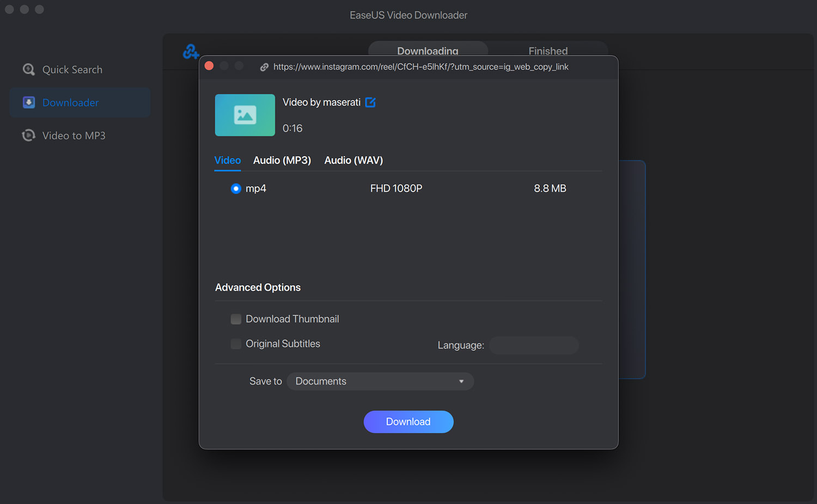This screenshot has width=817, height=504.
Task: Click the add URL link icon
Action: point(191,52)
